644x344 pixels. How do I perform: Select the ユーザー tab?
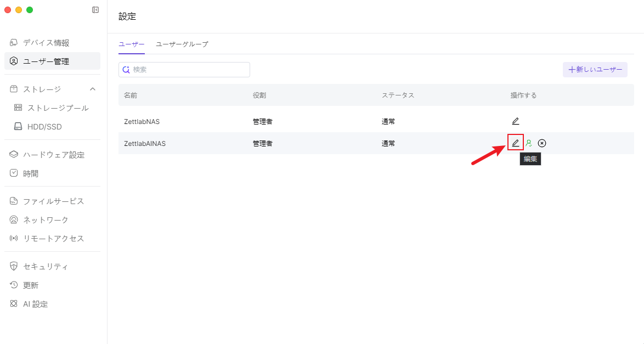click(x=132, y=44)
